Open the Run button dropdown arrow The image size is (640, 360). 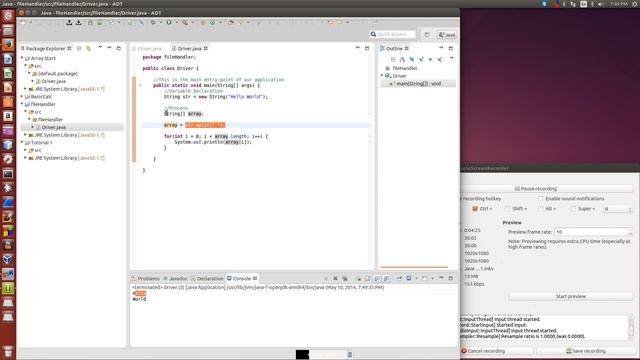(x=176, y=22)
